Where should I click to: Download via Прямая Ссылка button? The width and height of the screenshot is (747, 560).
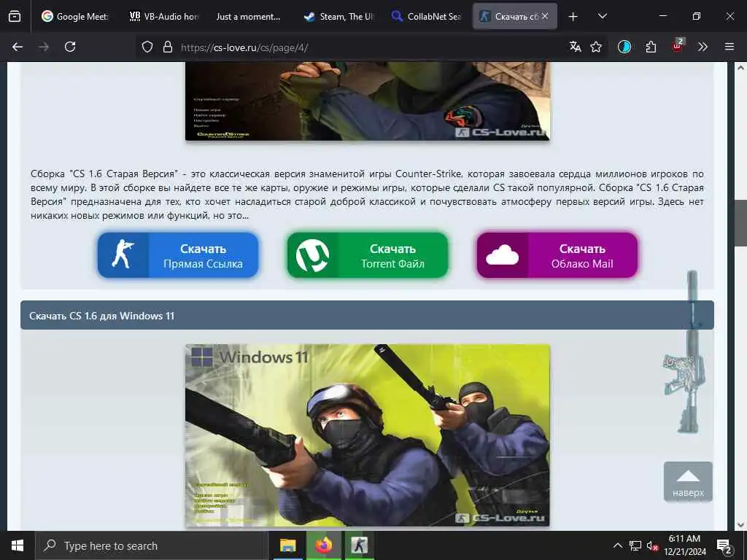(178, 256)
